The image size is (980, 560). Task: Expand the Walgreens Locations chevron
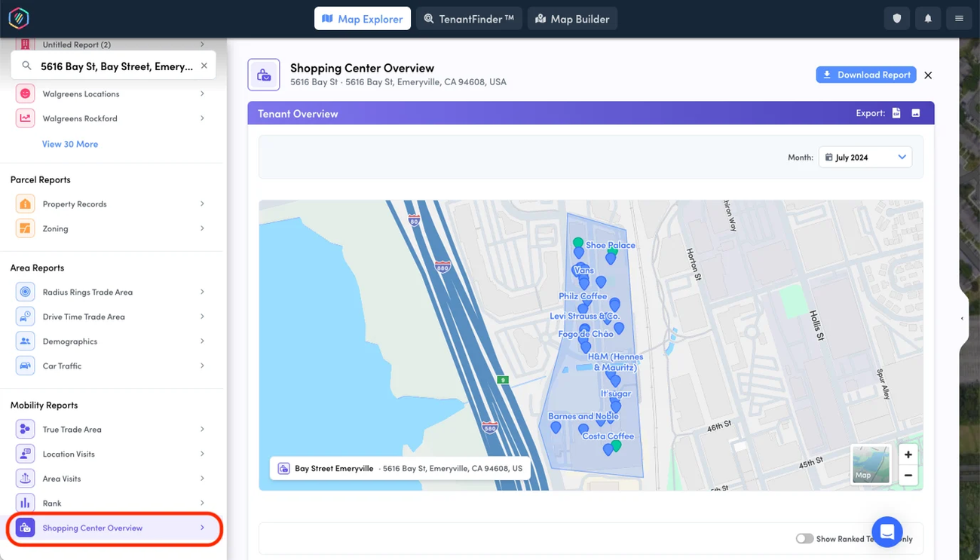click(x=202, y=94)
